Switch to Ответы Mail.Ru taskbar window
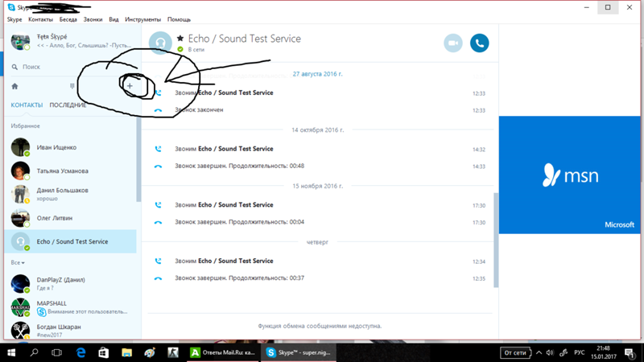The width and height of the screenshot is (644, 362). click(223, 352)
